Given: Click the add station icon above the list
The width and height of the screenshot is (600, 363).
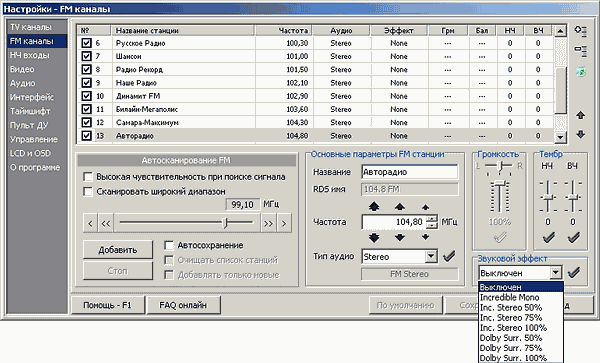Looking at the screenshot, I should (580, 31).
